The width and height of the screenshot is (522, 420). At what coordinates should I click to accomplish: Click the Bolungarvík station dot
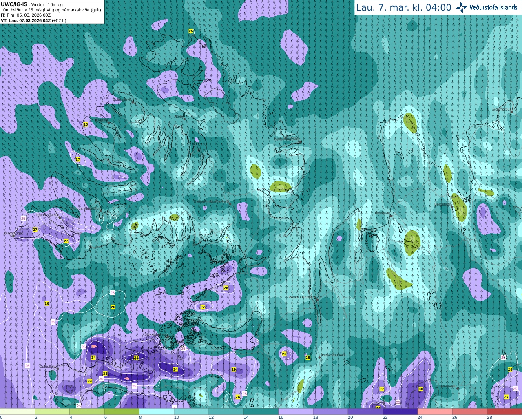(x=133, y=102)
